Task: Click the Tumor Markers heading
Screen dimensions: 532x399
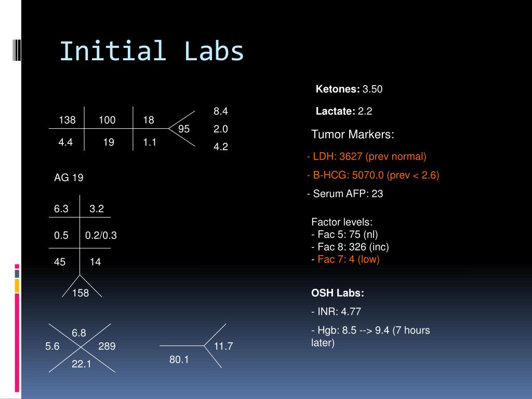Action: (x=353, y=135)
